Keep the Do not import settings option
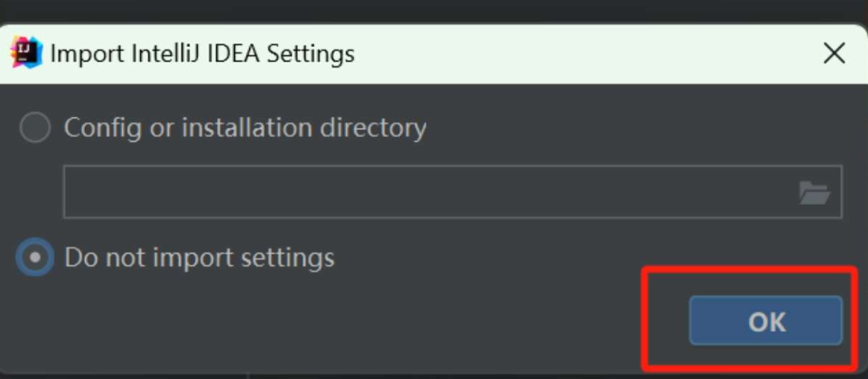 pyautogui.click(x=35, y=258)
